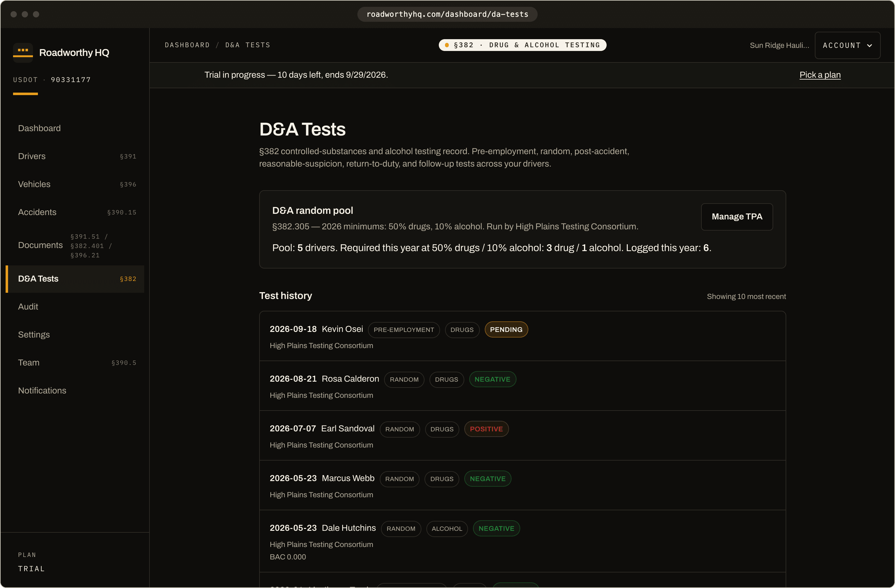Click the DASHBOARD breadcrumb link
Viewport: 895px width, 588px height.
pyautogui.click(x=187, y=45)
